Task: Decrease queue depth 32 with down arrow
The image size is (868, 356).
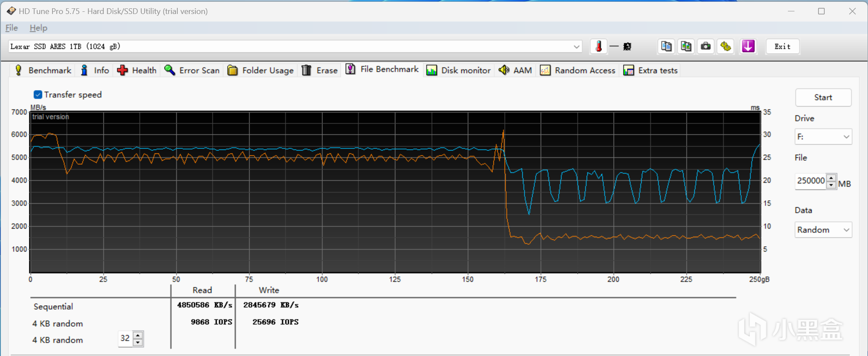Action: pos(138,342)
